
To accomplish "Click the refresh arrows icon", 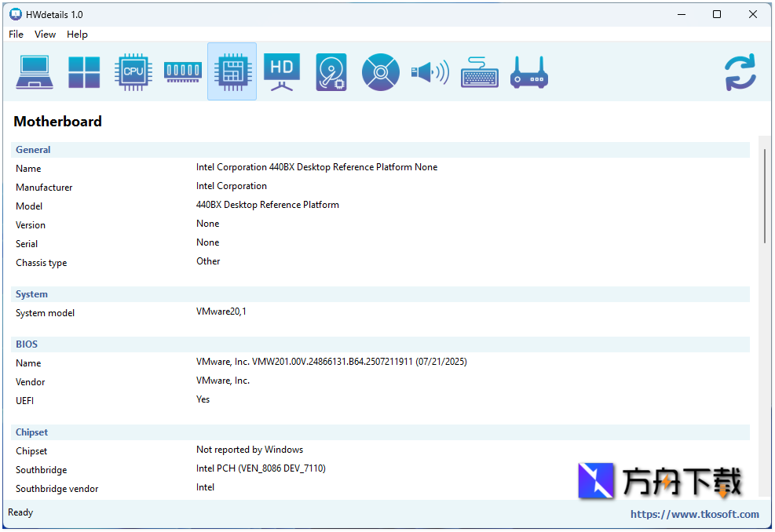I will (740, 72).
